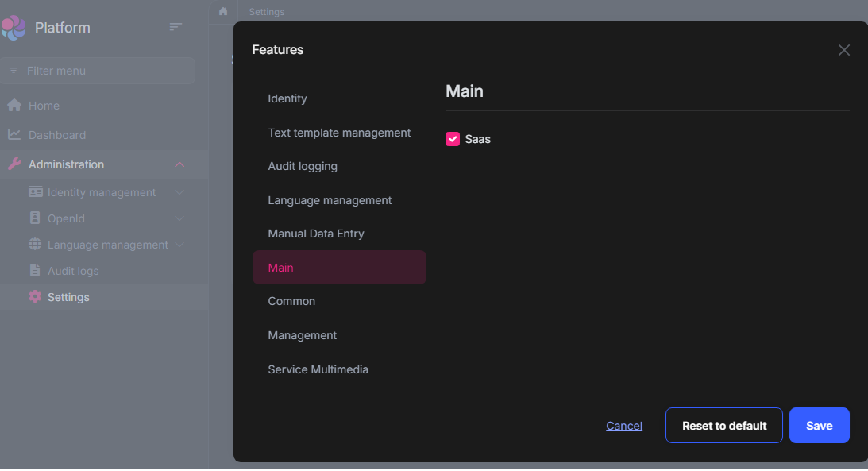Click the Cancel link
868x471 pixels.
[x=624, y=426]
